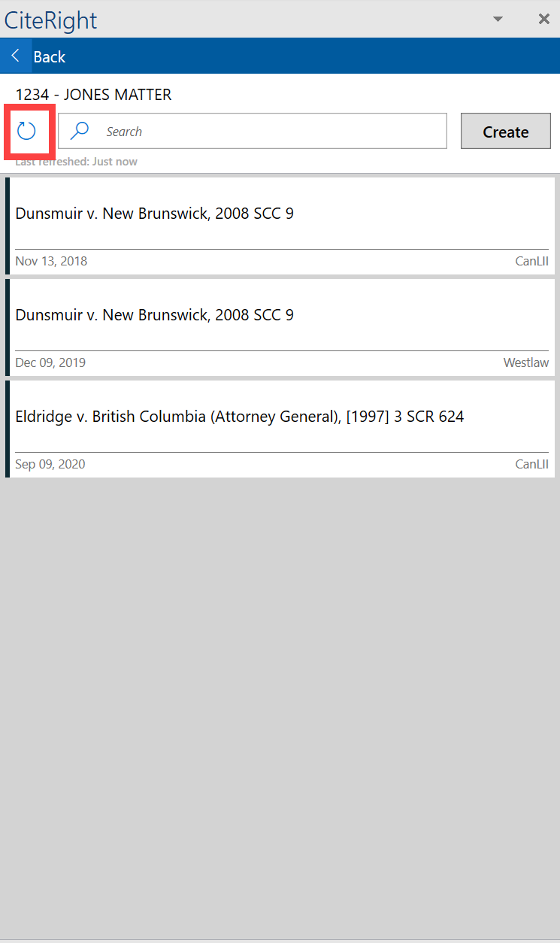
Task: Click the CiteRight pane title
Action: (51, 20)
